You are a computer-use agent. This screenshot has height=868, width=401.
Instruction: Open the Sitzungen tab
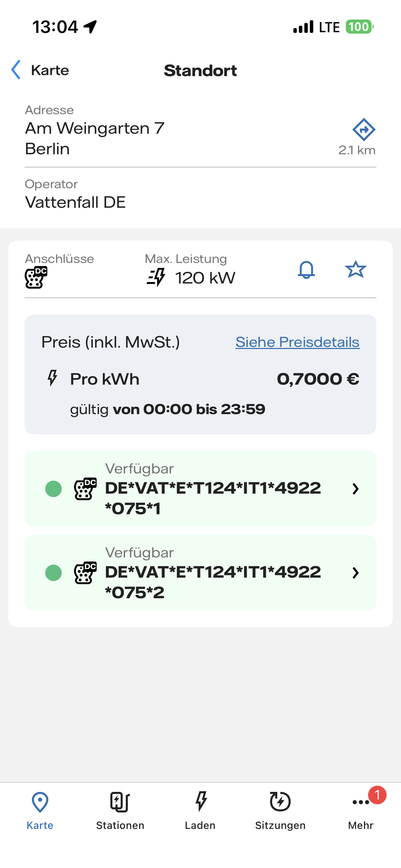280,810
